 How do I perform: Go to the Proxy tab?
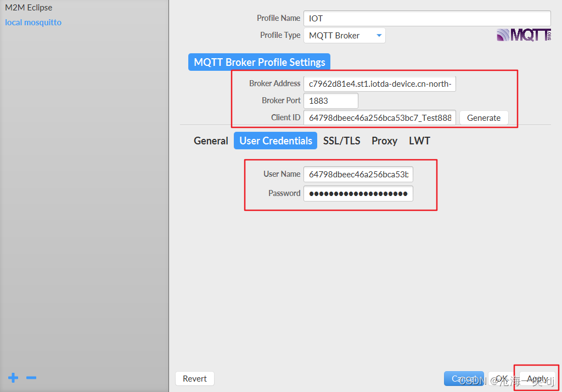point(384,141)
